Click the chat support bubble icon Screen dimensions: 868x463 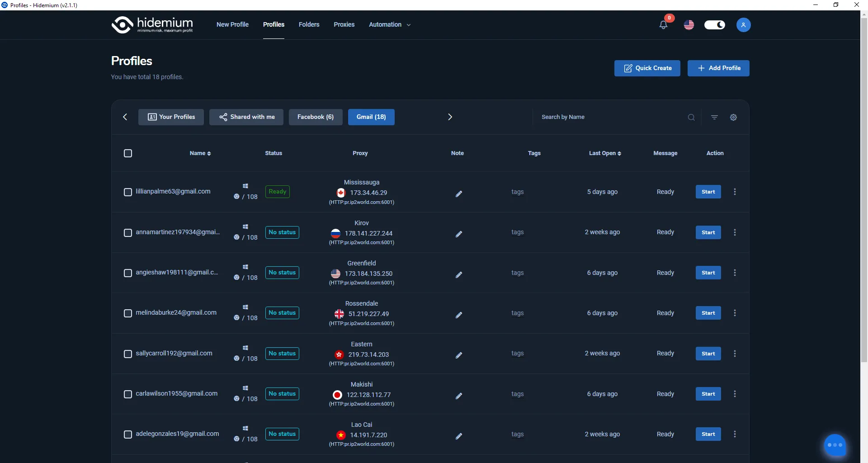pyautogui.click(x=835, y=445)
